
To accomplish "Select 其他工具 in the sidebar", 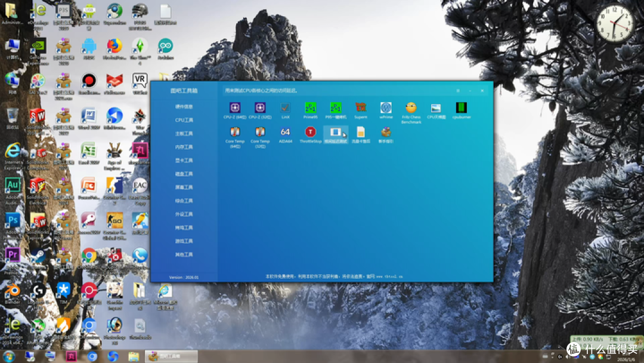I will [184, 254].
